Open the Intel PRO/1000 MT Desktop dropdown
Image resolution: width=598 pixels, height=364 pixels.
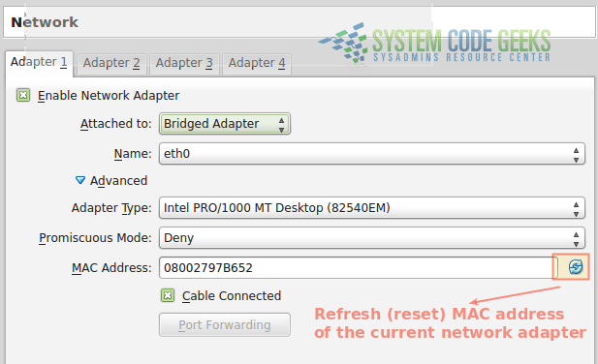pos(372,208)
